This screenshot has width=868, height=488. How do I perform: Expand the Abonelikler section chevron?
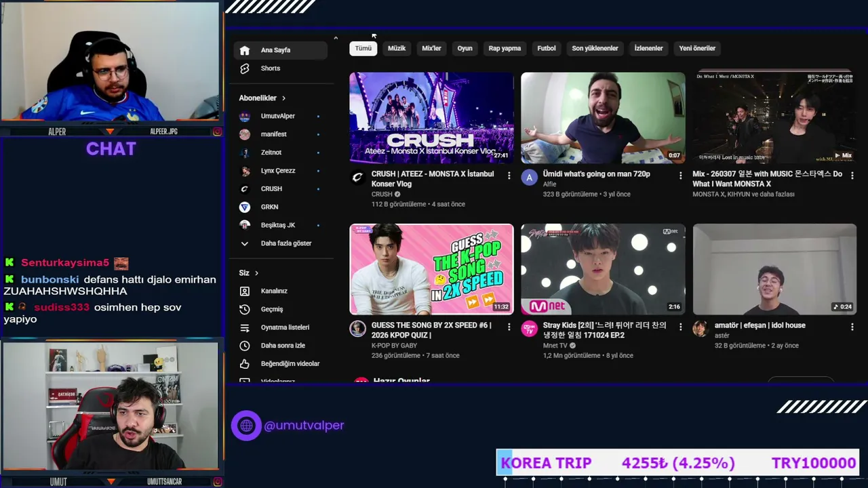pyautogui.click(x=283, y=98)
